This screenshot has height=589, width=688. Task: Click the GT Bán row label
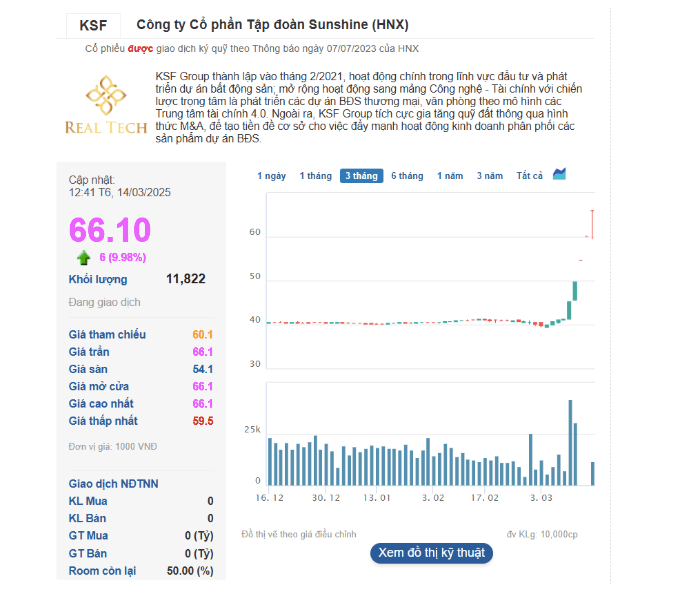pos(88,553)
